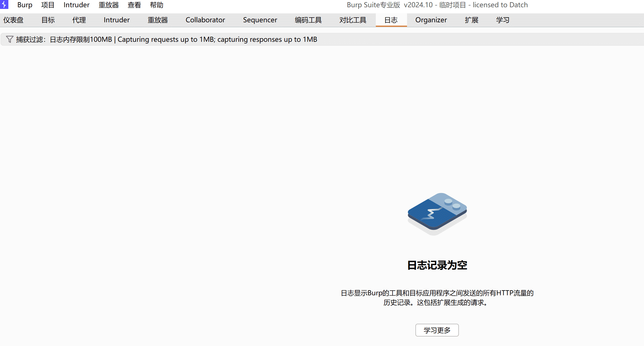Go to the Collaborator tab
644x346 pixels.
(205, 20)
